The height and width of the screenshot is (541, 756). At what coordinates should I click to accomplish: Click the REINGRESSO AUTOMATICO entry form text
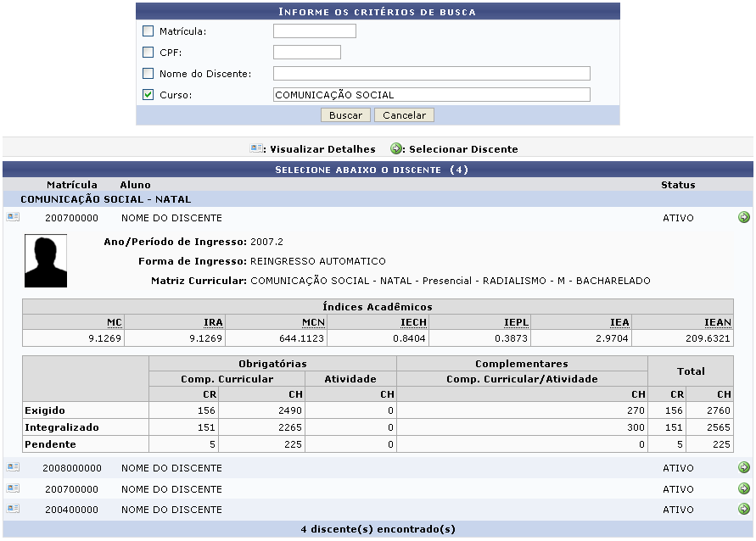coord(317,261)
